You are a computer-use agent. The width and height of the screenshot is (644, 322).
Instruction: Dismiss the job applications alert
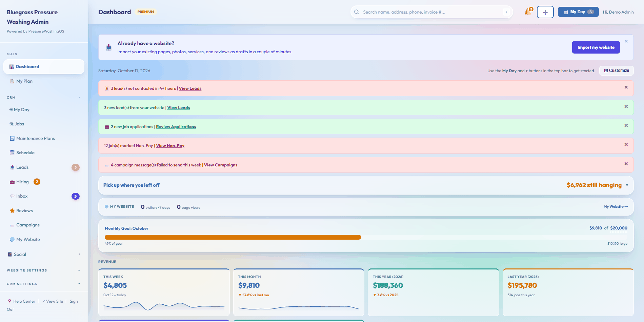pyautogui.click(x=626, y=126)
